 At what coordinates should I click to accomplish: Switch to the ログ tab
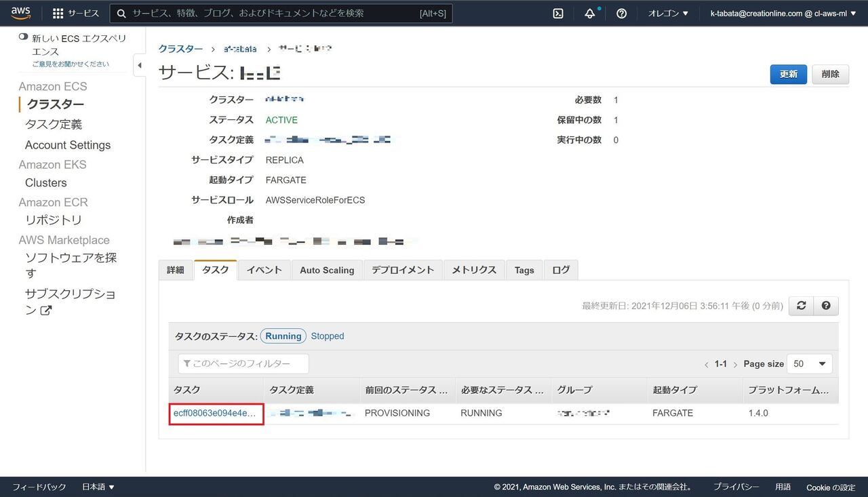[561, 270]
